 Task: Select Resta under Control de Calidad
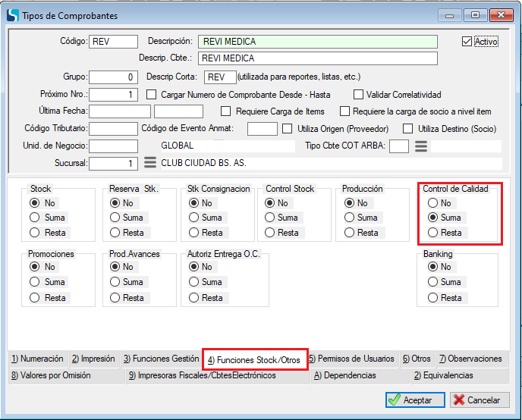pyautogui.click(x=432, y=233)
